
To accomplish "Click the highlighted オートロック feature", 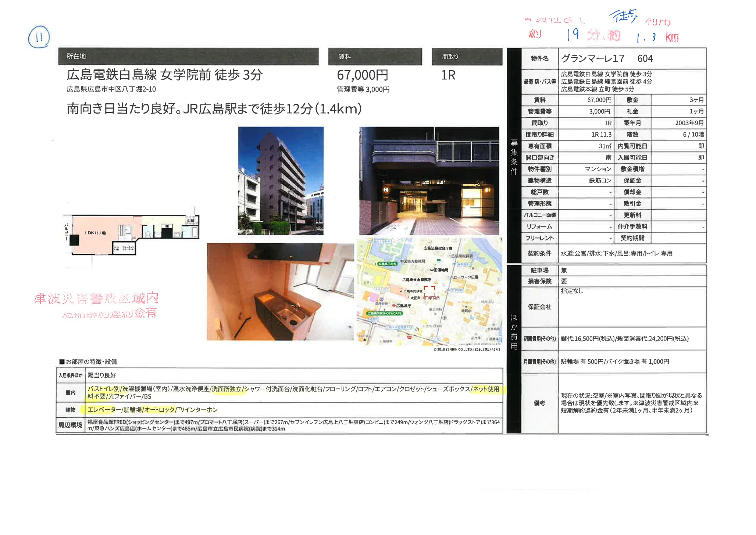I will (160, 410).
